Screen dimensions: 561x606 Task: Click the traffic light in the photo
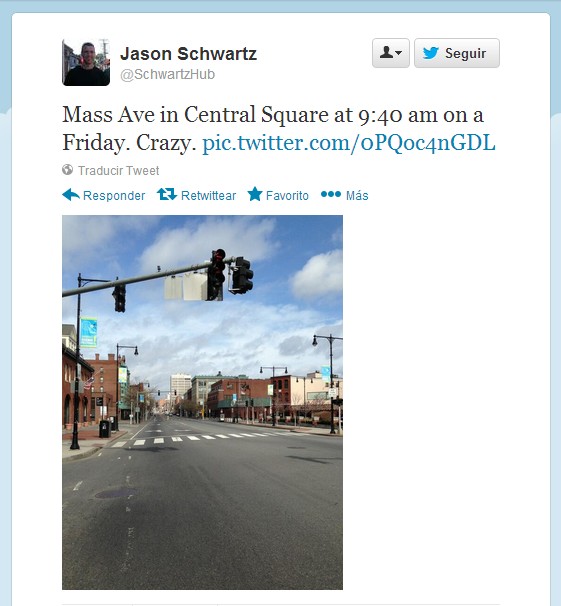(218, 274)
